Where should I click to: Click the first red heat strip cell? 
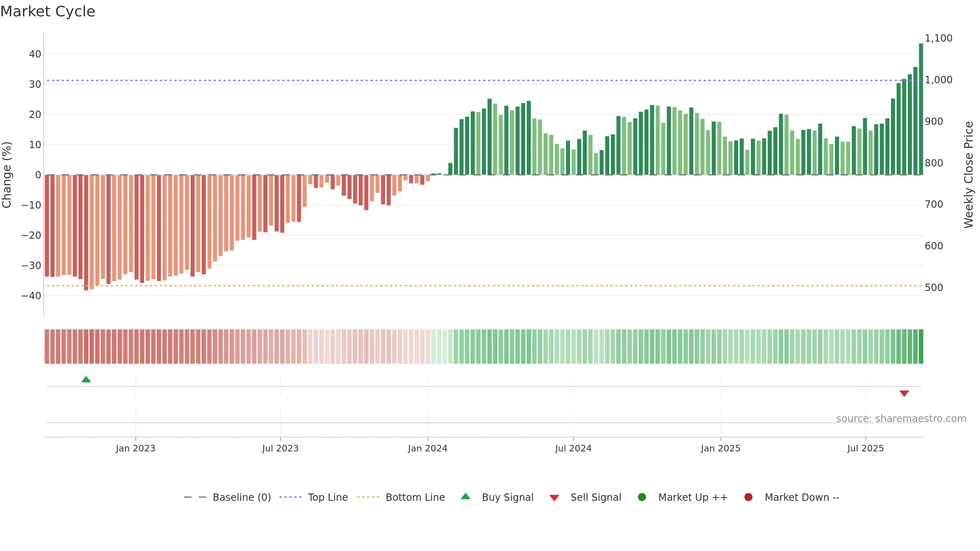[47, 347]
